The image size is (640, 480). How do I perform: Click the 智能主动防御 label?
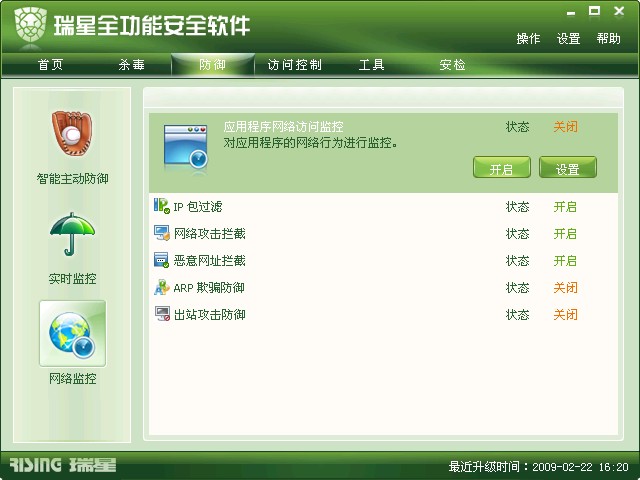pos(72,179)
